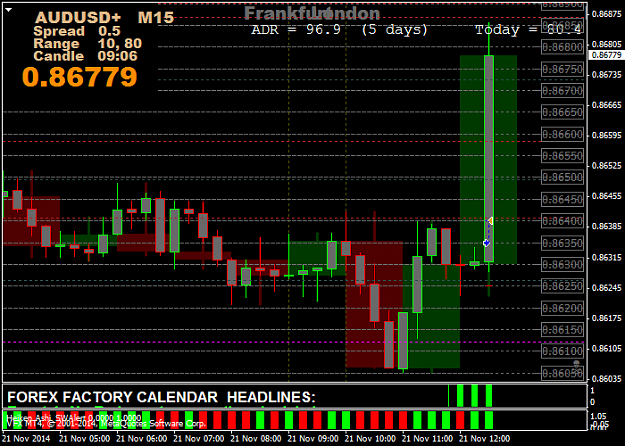Viewport: 625px width, 446px height.
Task: Click the 0.86735 value on the price axis
Action: [x=607, y=75]
